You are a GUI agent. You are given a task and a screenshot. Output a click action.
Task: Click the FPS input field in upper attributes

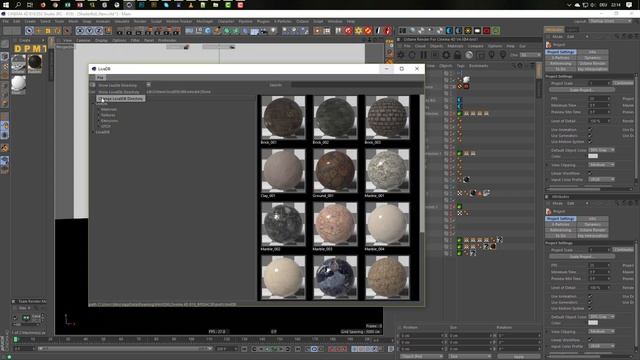point(600,99)
